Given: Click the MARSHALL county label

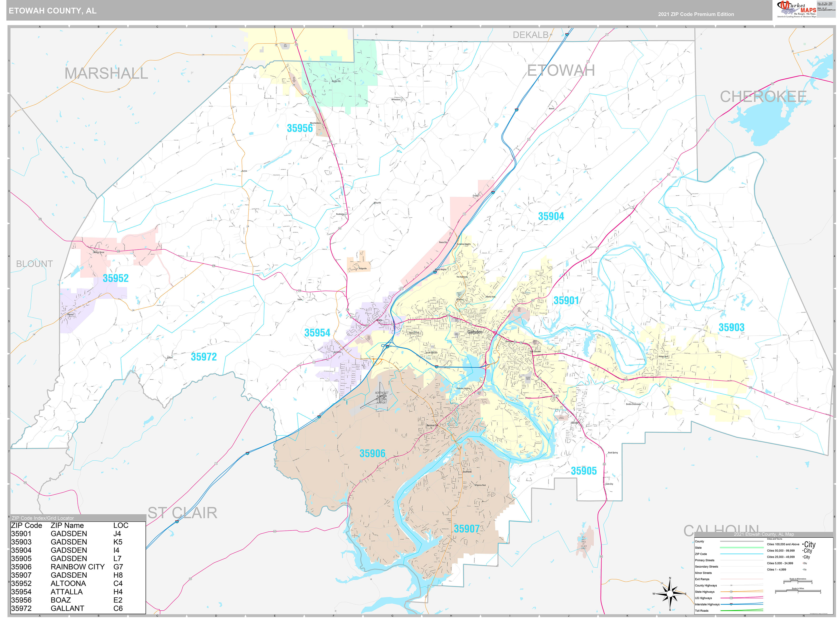Looking at the screenshot, I should 106,73.
